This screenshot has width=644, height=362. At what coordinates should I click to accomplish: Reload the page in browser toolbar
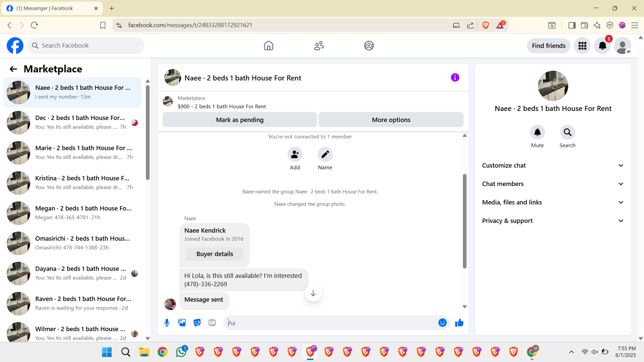(x=34, y=25)
